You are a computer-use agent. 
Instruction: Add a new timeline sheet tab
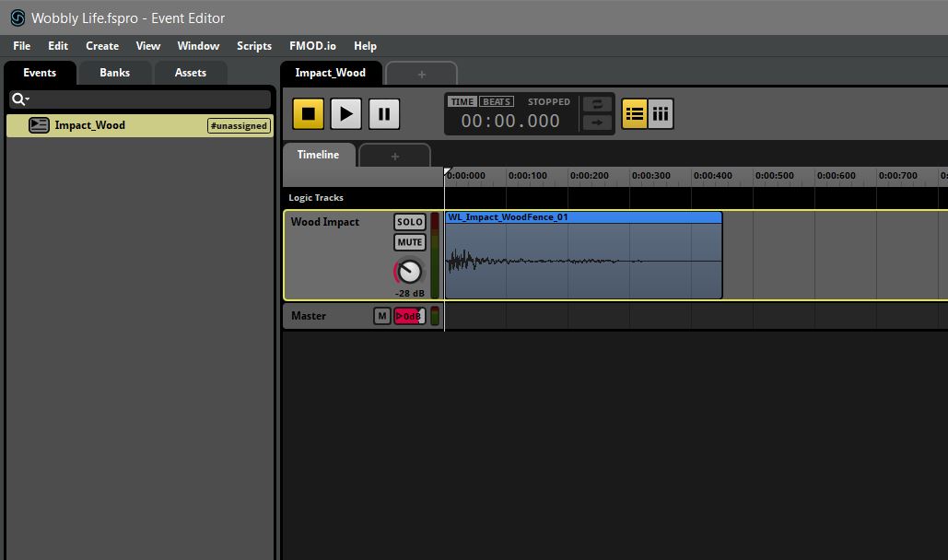(394, 156)
